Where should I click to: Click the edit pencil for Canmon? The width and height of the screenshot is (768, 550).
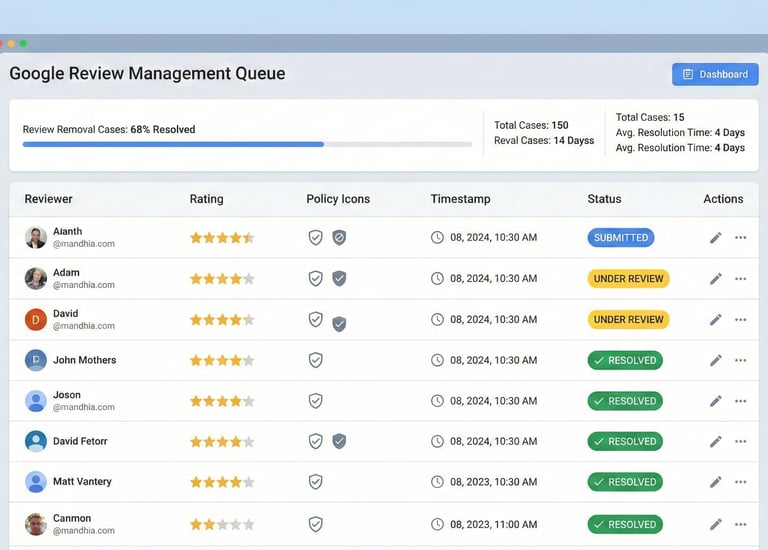point(715,524)
